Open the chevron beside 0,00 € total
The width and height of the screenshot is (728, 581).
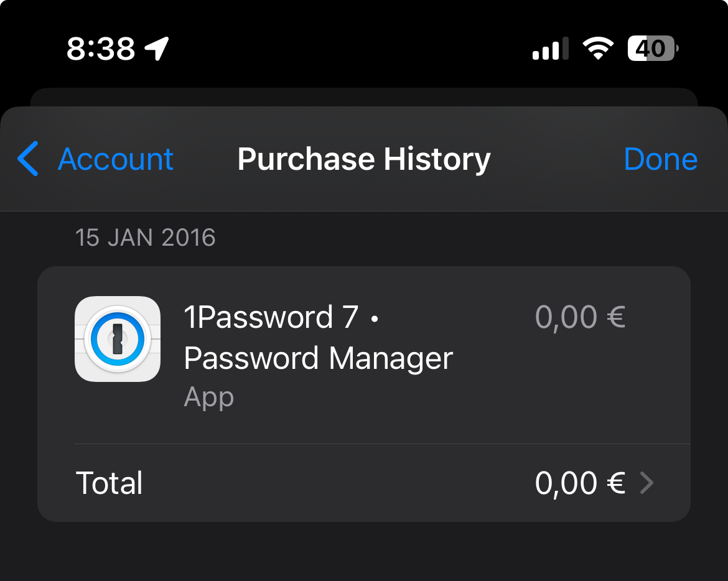coord(648,483)
